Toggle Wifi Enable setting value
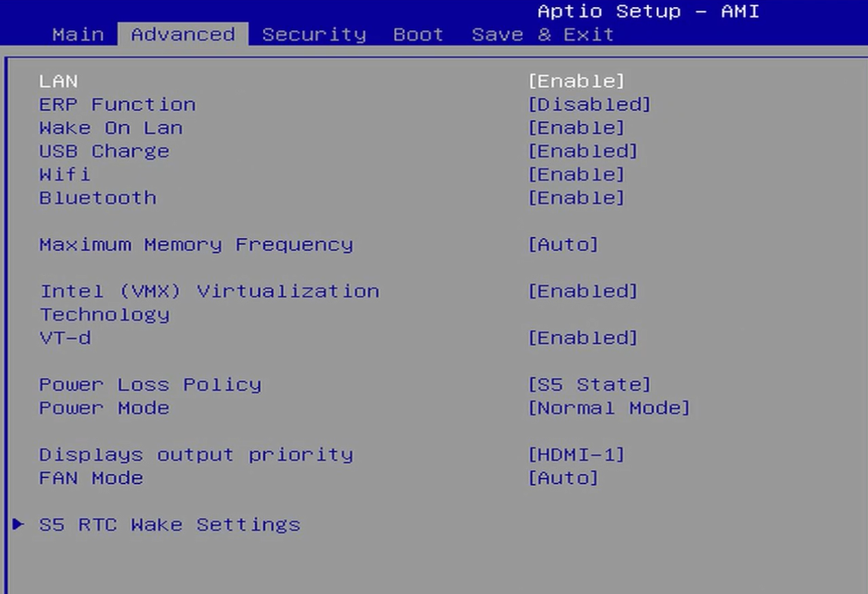This screenshot has height=594, width=868. point(576,174)
